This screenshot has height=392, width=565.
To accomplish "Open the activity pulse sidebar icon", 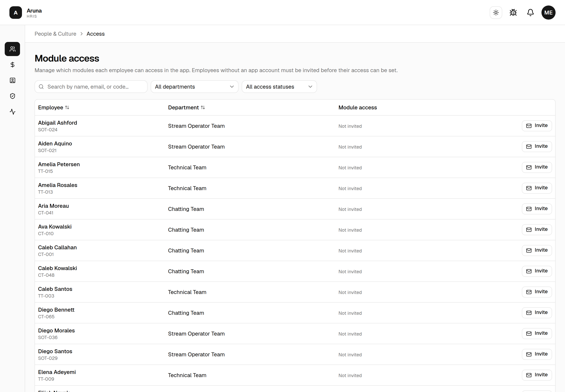I will [12, 112].
